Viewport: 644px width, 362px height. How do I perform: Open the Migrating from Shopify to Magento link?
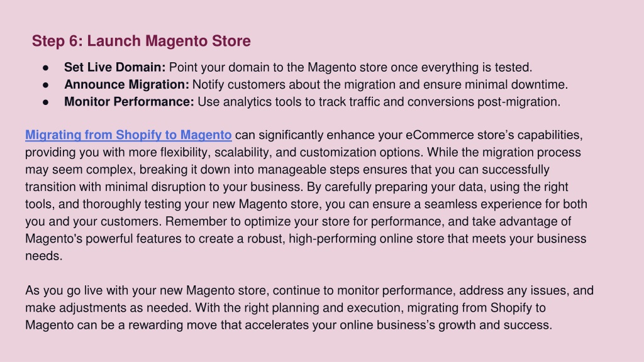(x=128, y=135)
